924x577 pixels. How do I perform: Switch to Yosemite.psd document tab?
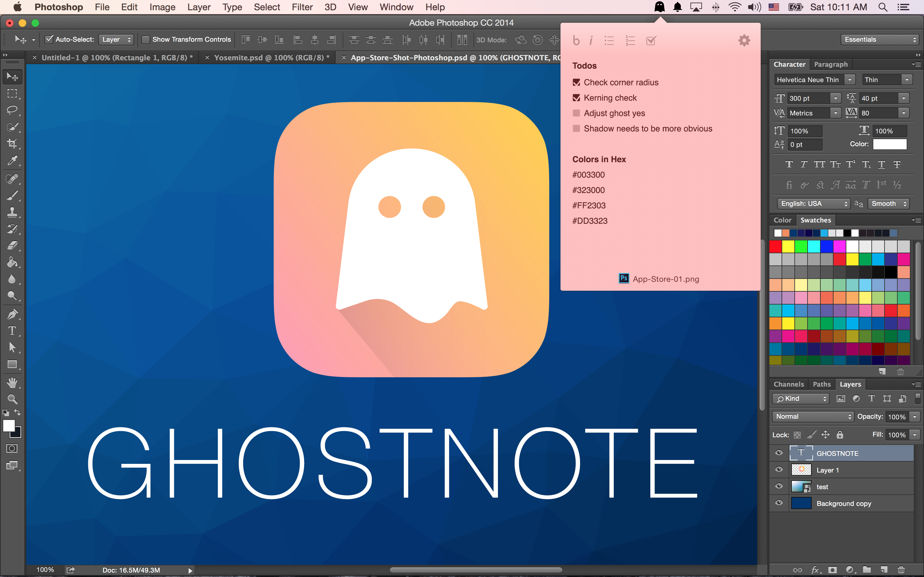point(269,58)
